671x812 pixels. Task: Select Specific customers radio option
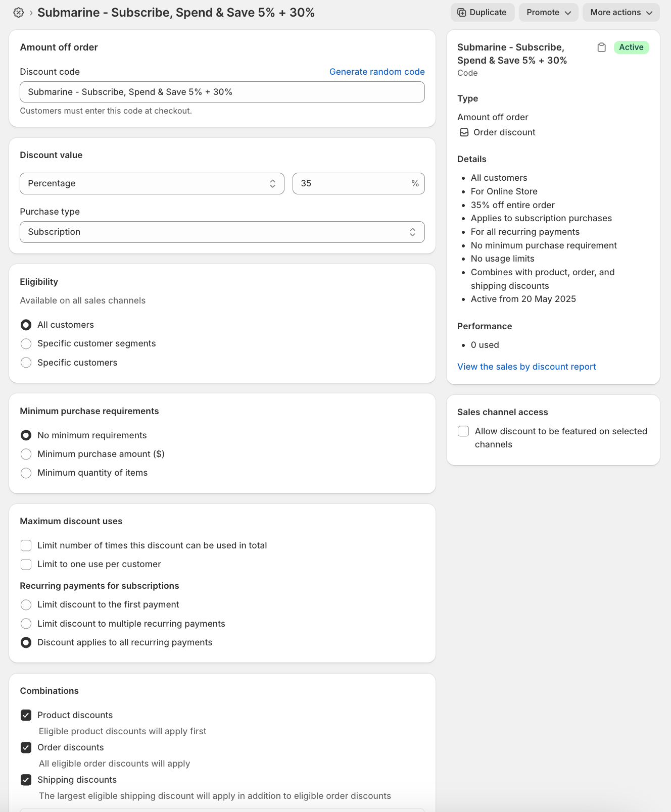tap(26, 363)
